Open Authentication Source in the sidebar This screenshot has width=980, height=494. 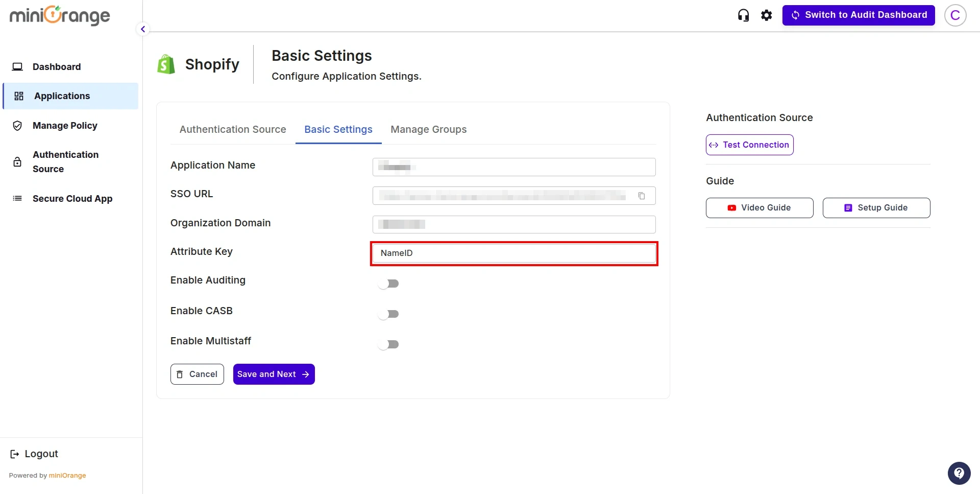click(x=65, y=161)
